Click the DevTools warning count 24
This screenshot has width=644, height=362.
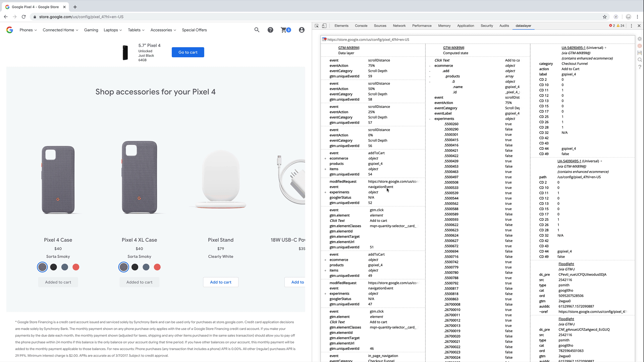621,26
